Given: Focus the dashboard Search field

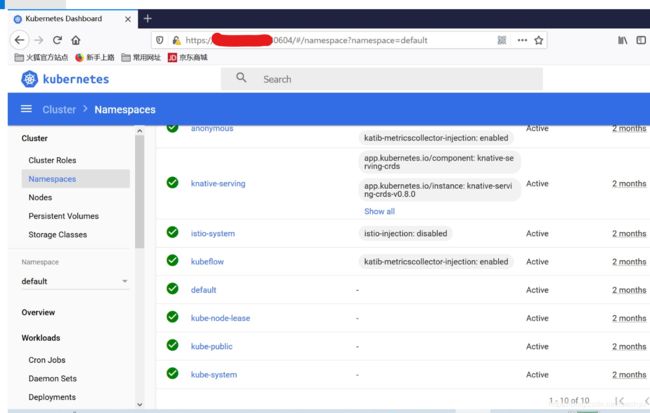Looking at the screenshot, I should tap(381, 79).
